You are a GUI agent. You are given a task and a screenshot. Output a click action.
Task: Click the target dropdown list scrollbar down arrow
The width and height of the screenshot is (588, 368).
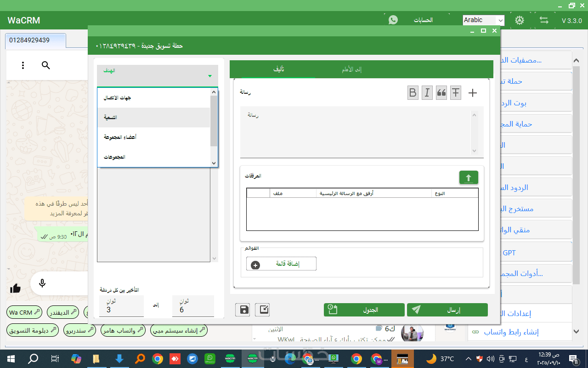pos(214,163)
